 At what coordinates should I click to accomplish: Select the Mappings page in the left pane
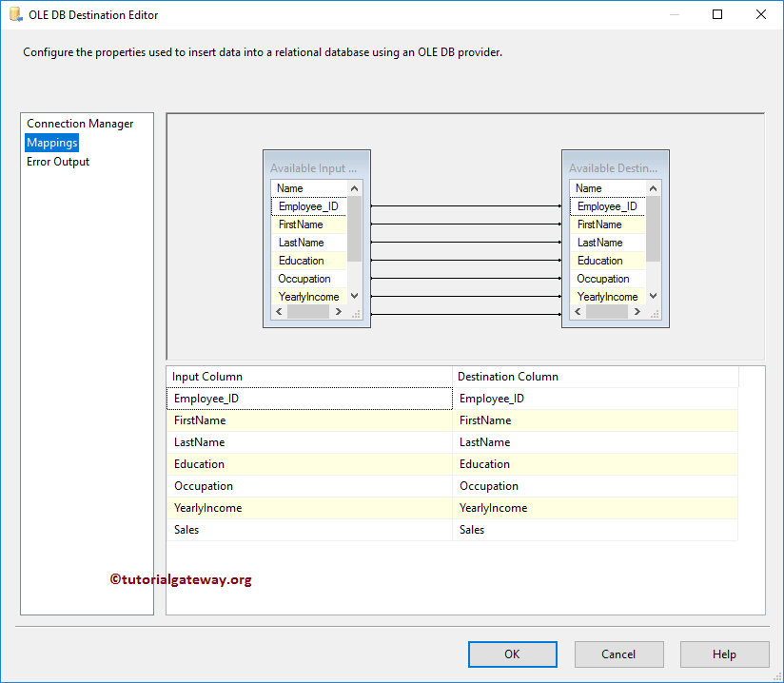[51, 142]
